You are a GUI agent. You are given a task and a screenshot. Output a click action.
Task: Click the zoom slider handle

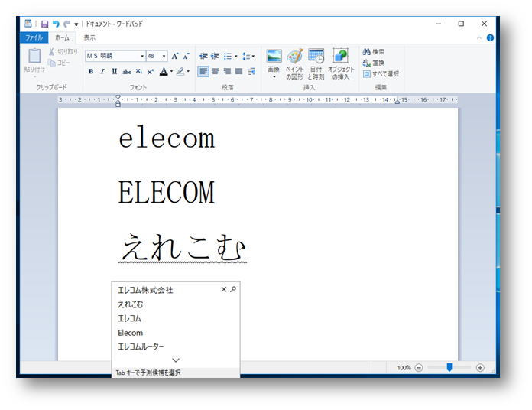tap(449, 367)
